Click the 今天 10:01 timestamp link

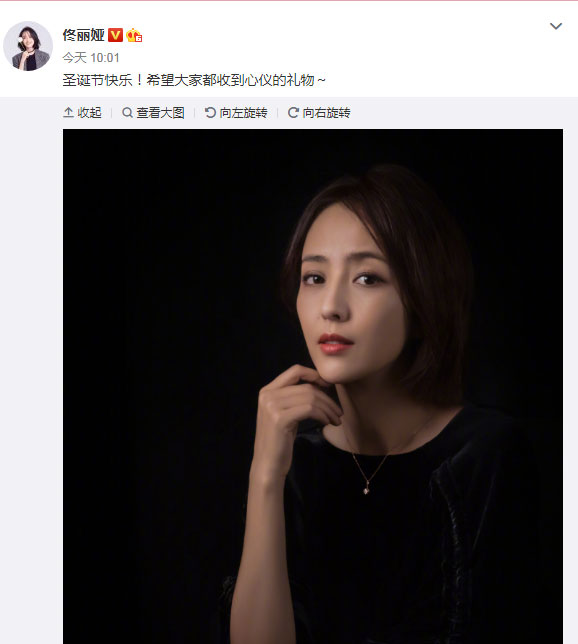91,58
